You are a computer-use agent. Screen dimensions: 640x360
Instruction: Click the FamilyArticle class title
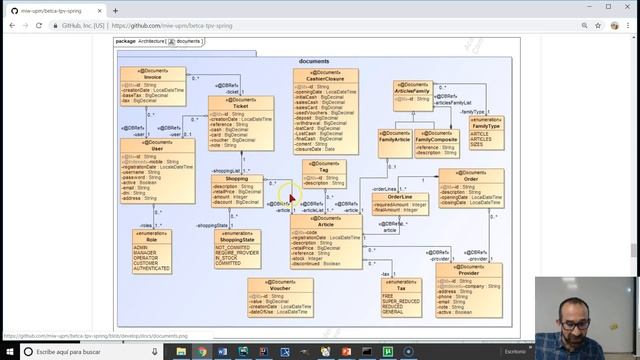pyautogui.click(x=395, y=140)
